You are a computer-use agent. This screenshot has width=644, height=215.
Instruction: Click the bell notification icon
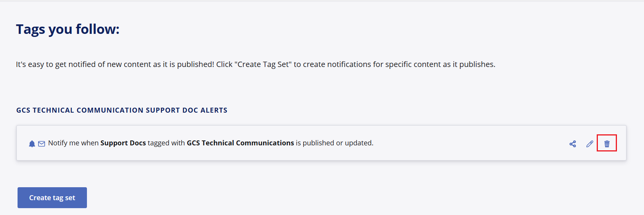click(32, 143)
